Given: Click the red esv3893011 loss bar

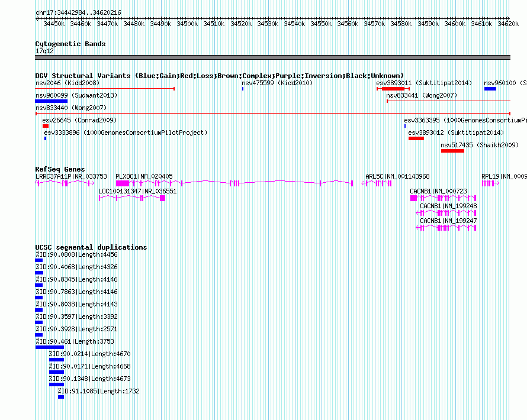Looking at the screenshot, I should coord(393,89).
